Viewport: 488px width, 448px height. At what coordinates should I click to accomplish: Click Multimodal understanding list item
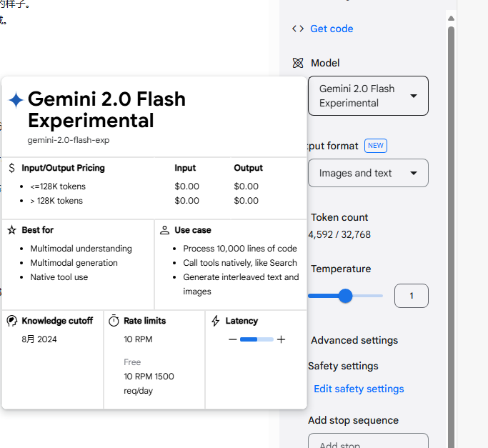pos(81,249)
